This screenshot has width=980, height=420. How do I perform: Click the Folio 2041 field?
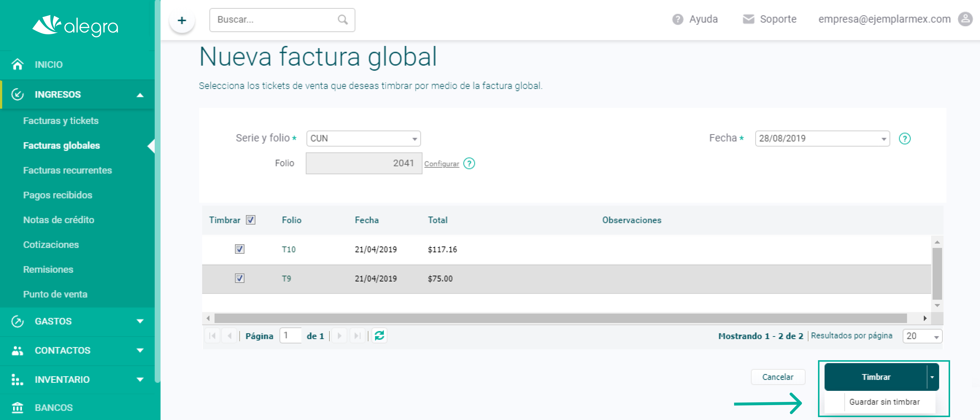coord(364,164)
